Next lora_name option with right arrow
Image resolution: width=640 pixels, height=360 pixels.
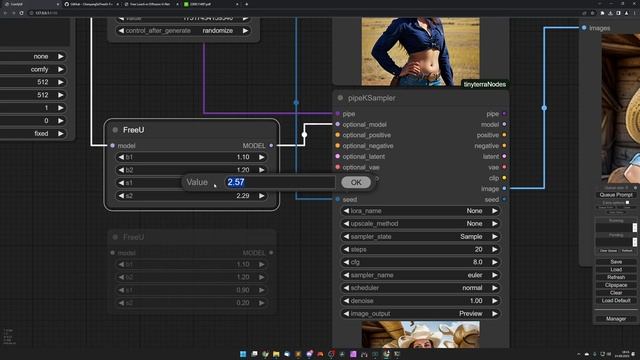pos(495,211)
